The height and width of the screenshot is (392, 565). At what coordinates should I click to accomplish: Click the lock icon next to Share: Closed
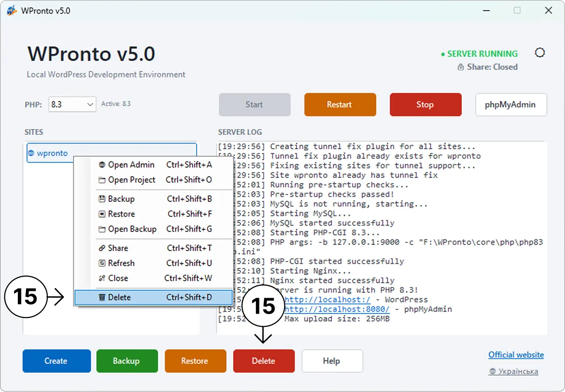[461, 67]
